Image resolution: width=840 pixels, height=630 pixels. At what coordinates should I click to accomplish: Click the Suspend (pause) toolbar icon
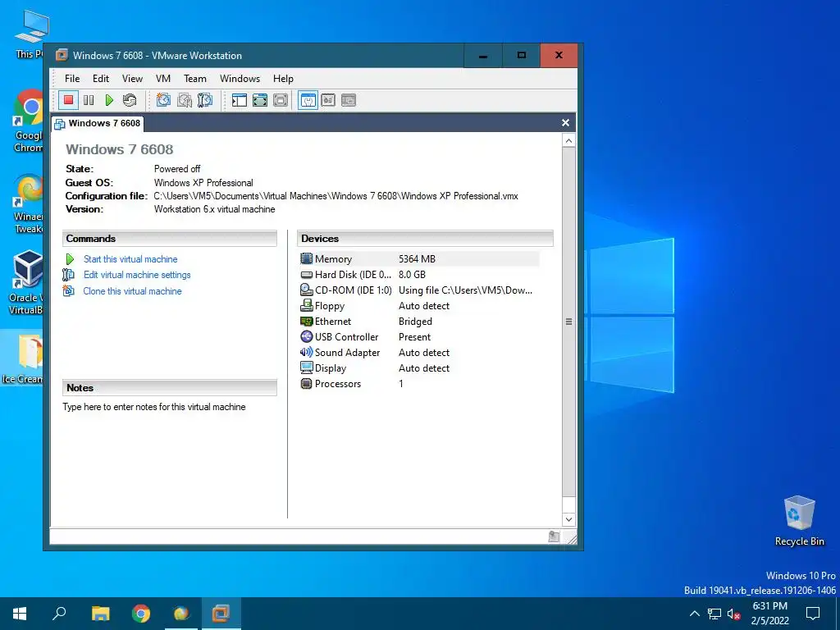(89, 100)
